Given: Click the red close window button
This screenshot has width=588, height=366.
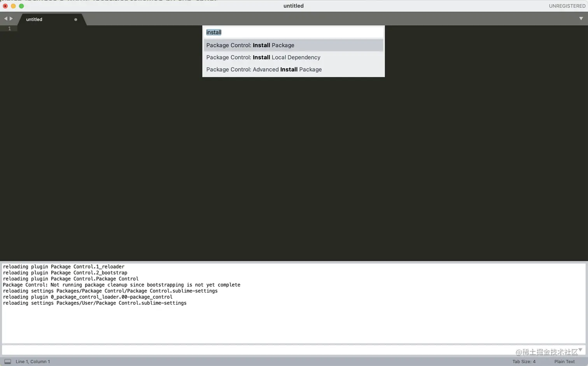Looking at the screenshot, I should pos(5,6).
